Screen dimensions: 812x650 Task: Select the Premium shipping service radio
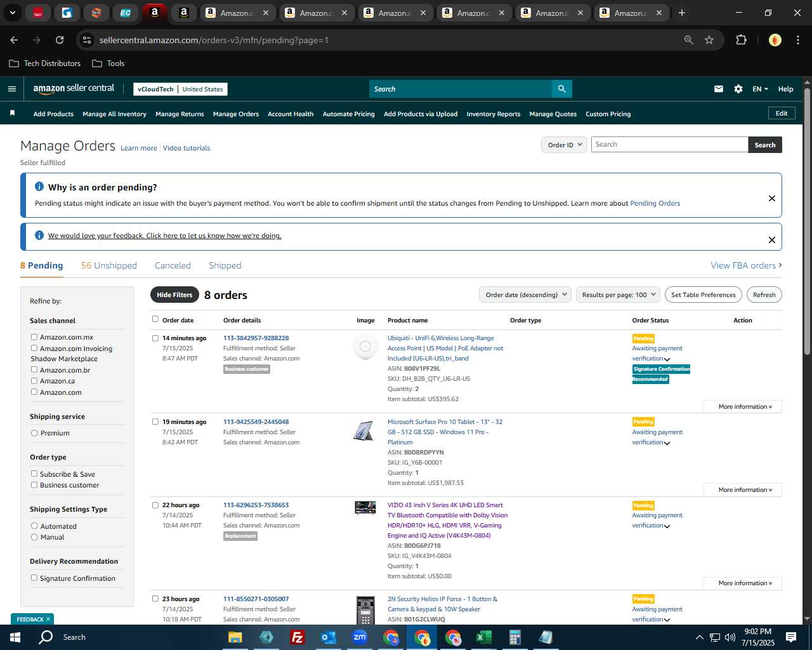[34, 433]
